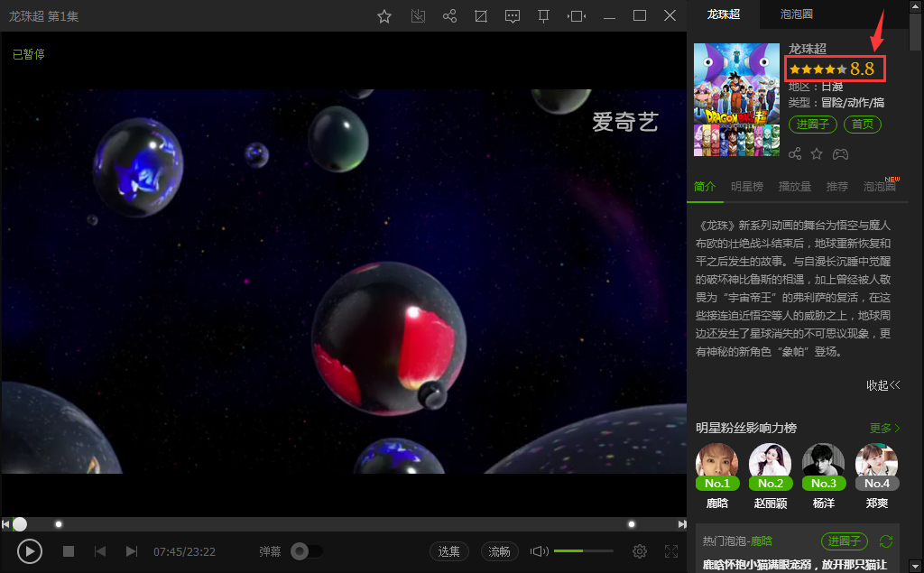Select the 播放量 tab
The image size is (924, 573).
coord(795,186)
